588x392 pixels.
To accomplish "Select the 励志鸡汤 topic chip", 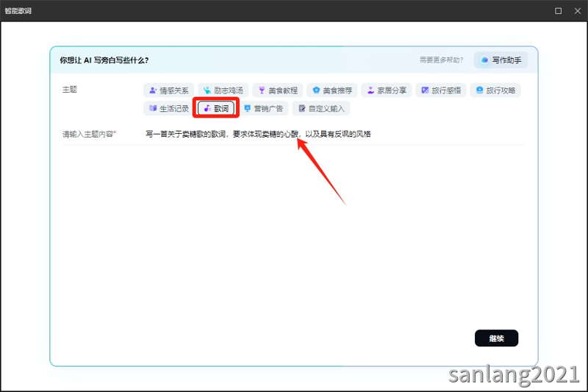I will click(223, 90).
